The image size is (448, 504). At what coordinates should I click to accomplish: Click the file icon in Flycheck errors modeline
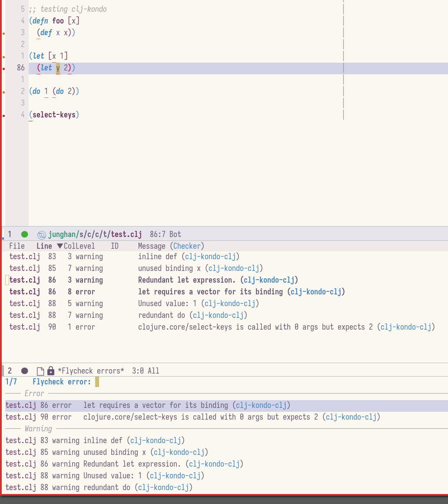40,371
